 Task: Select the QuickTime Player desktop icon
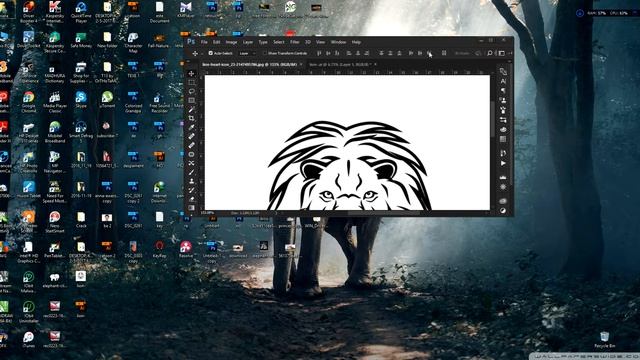(81, 12)
